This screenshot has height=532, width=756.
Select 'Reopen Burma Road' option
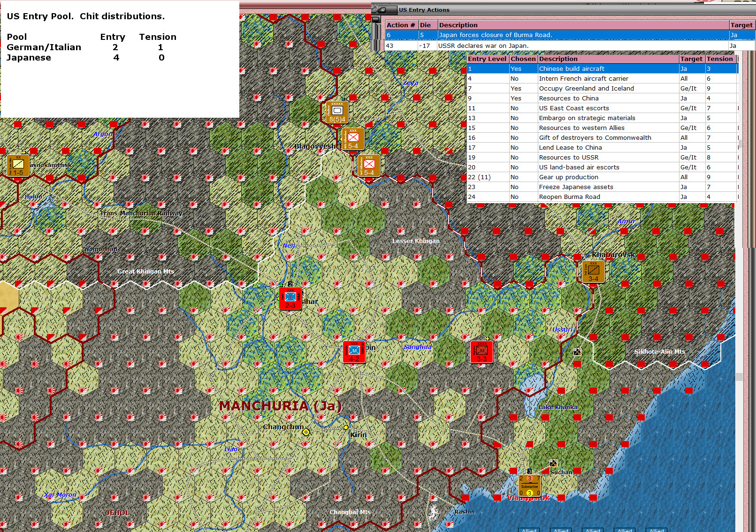(602, 197)
